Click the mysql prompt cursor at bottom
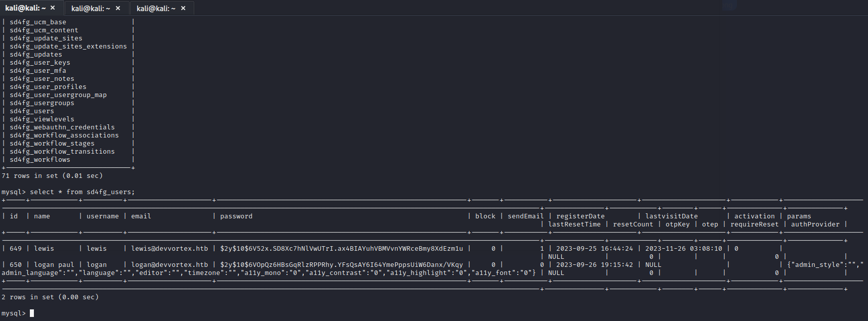The width and height of the screenshot is (868, 321). 32,313
